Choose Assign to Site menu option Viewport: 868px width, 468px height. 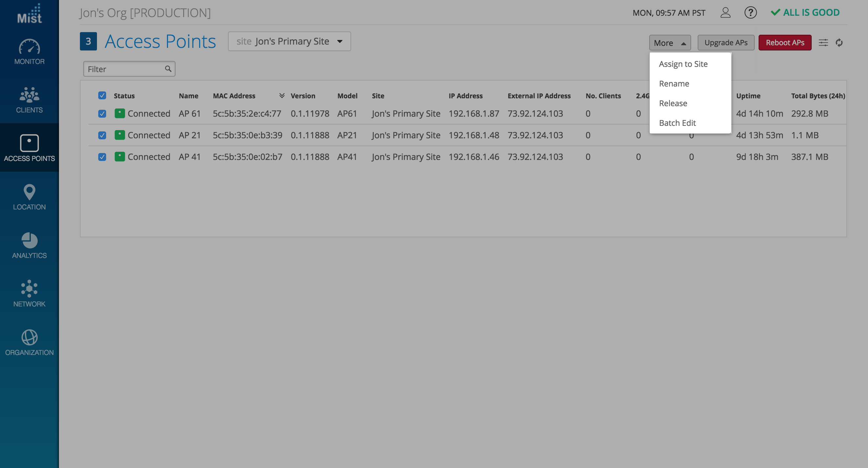tap(683, 64)
